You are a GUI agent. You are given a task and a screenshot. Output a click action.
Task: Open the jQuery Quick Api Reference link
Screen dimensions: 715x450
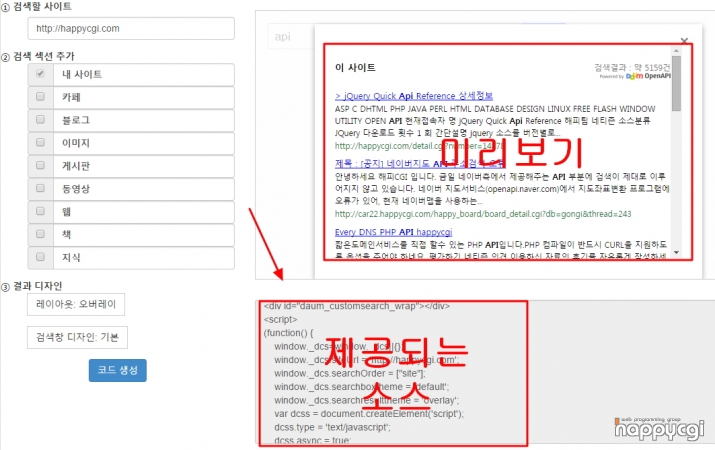[414, 96]
